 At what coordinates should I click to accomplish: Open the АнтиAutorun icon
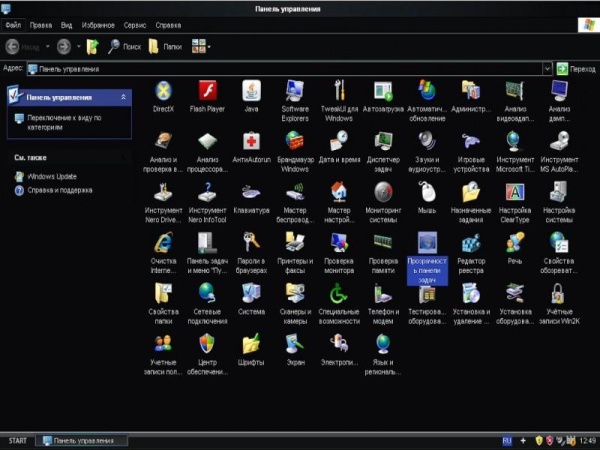click(x=251, y=142)
